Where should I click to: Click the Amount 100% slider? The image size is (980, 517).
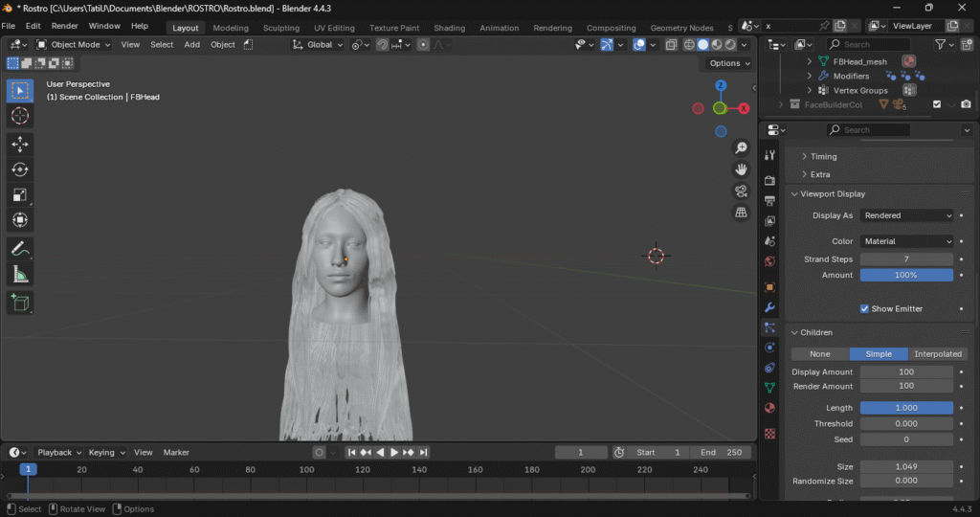(x=906, y=275)
